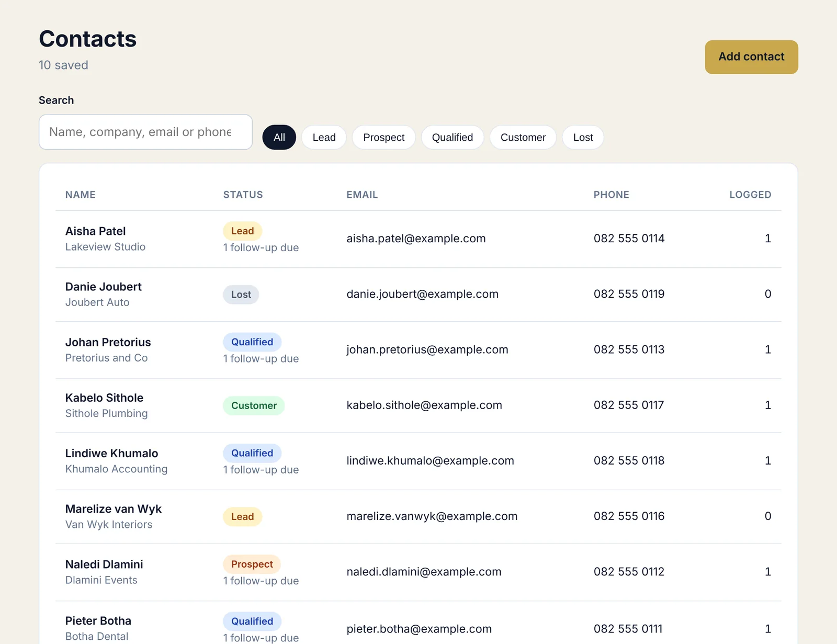Click johan.pretorius@example.com email

[427, 349]
